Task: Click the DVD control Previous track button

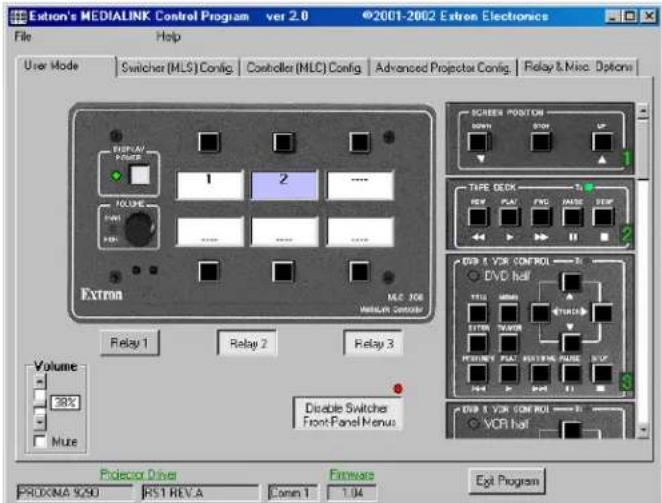Action: pos(478,373)
